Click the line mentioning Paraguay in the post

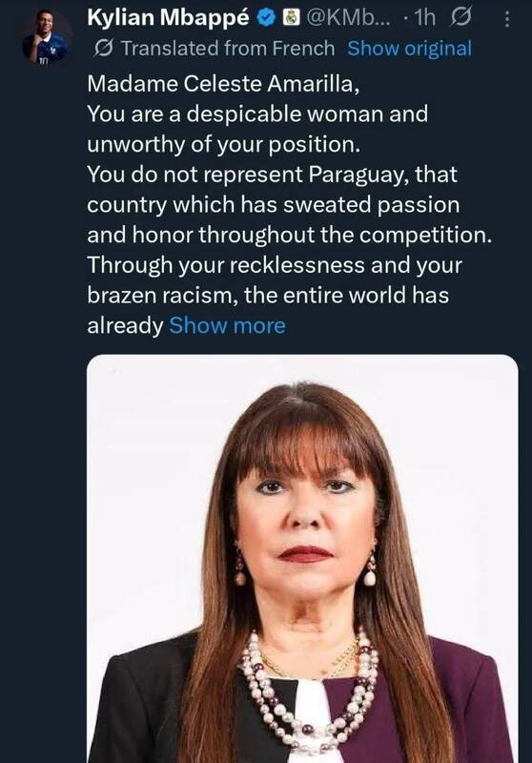point(273,175)
